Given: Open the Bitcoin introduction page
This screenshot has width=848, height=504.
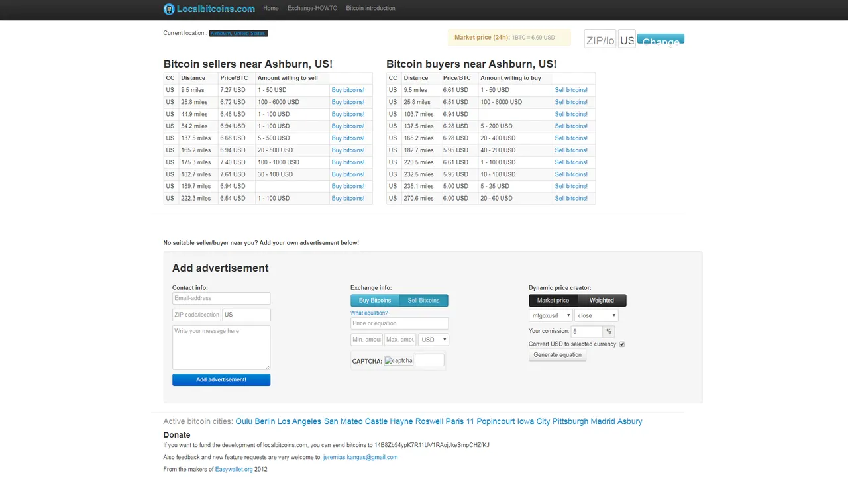Looking at the screenshot, I should (x=370, y=9).
